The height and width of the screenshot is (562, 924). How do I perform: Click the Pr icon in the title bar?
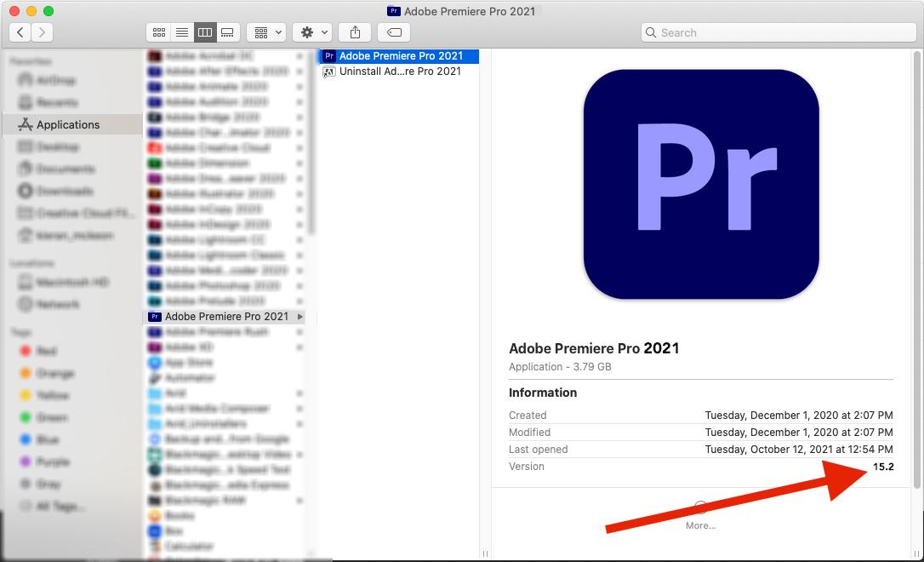pyautogui.click(x=394, y=11)
